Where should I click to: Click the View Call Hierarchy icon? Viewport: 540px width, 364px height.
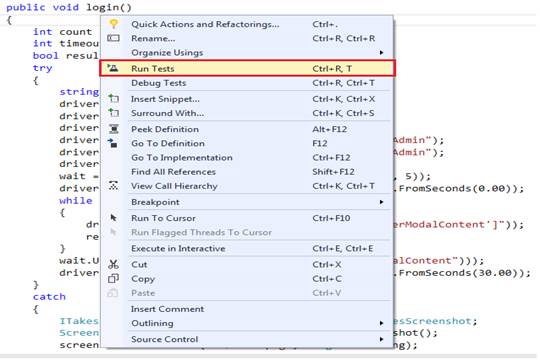click(x=114, y=186)
